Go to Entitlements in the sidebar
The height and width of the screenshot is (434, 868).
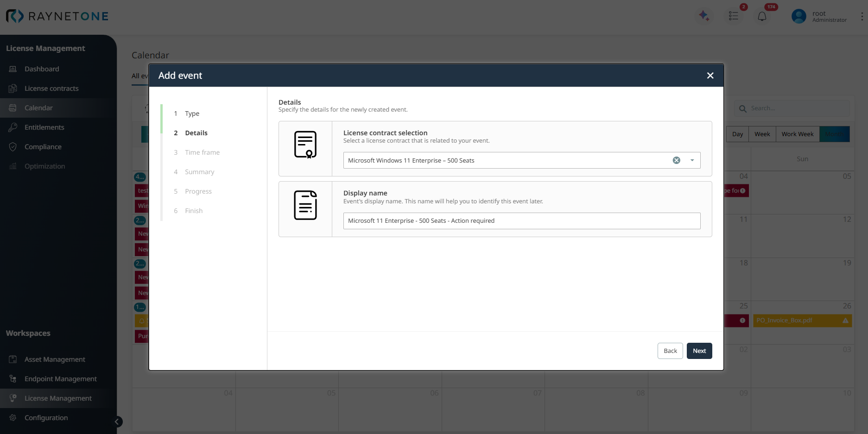(x=44, y=127)
